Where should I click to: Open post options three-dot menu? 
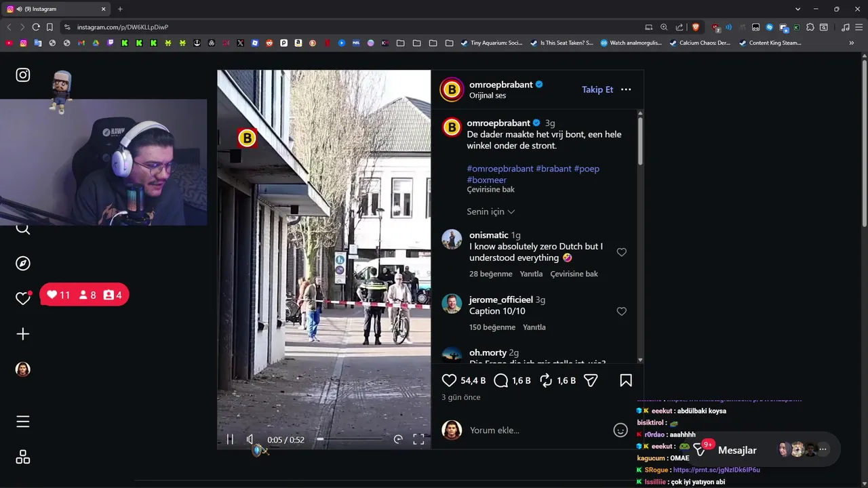tap(626, 89)
